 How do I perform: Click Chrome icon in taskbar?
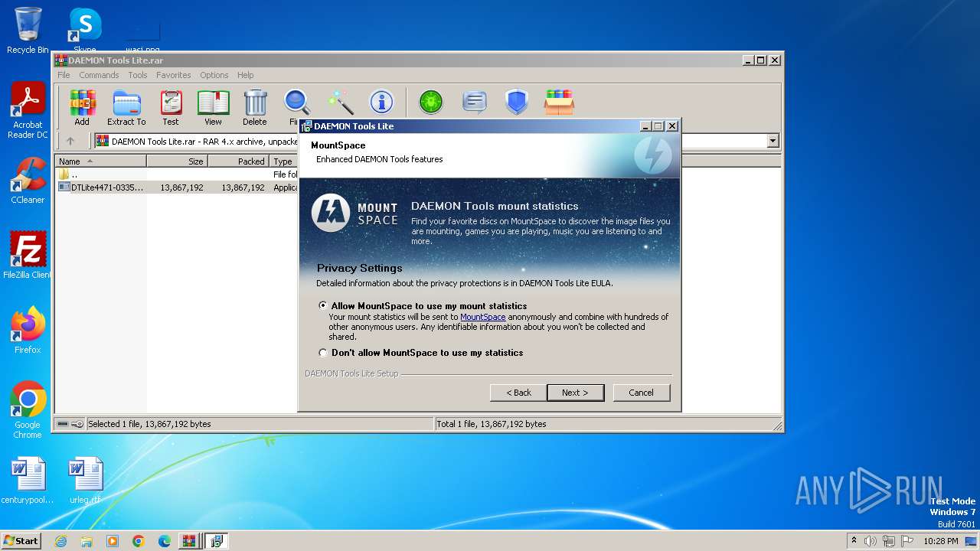[139, 541]
